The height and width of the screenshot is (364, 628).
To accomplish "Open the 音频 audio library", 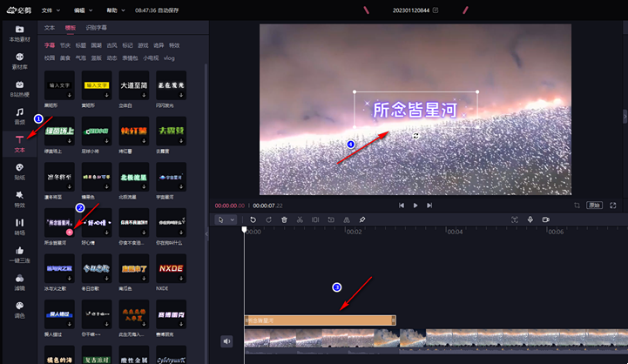I will coord(19,115).
